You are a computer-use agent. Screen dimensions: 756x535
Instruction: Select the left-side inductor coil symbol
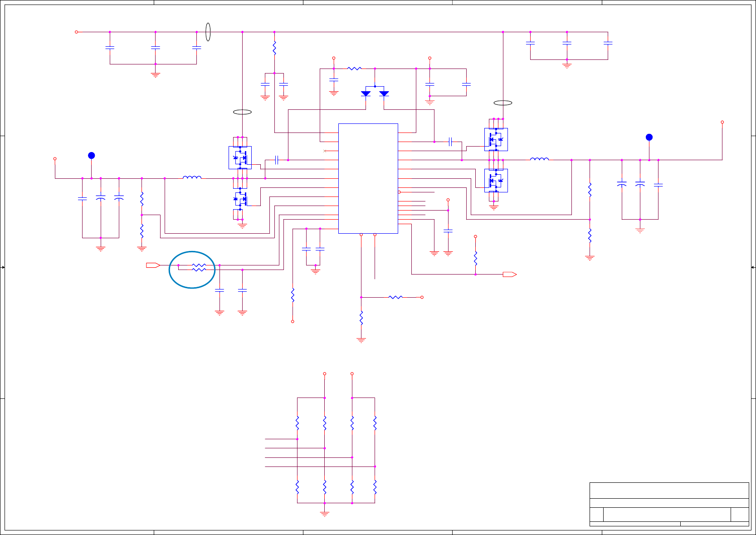click(x=192, y=177)
